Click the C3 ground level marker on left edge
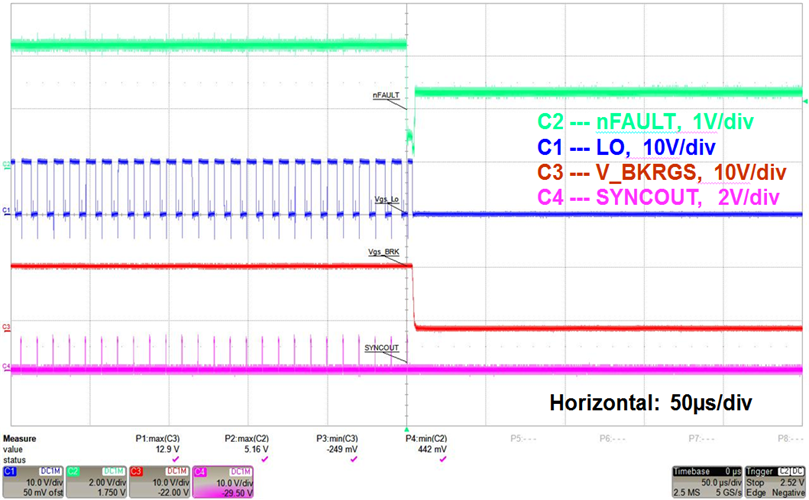The width and height of the screenshot is (809, 500). [x=6, y=327]
